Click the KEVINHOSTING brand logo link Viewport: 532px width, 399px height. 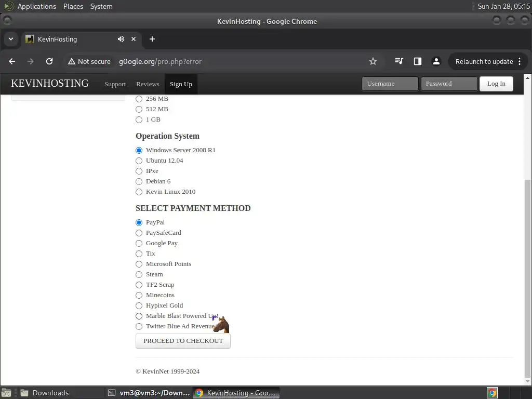(50, 84)
